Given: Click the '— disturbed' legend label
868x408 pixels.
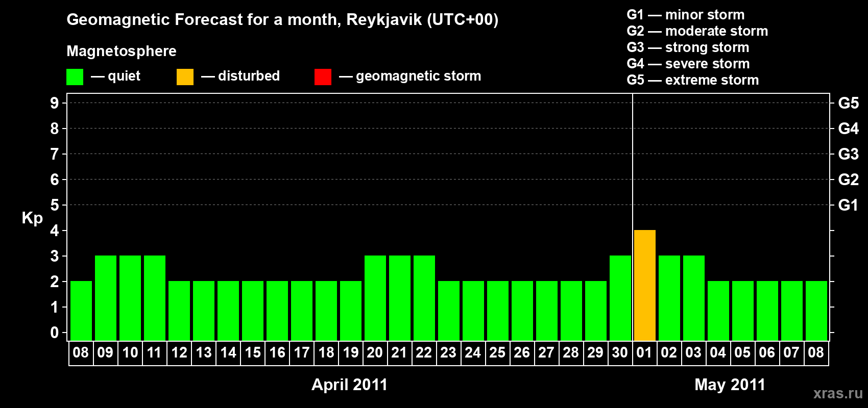Looking at the screenshot, I should (x=240, y=76).
